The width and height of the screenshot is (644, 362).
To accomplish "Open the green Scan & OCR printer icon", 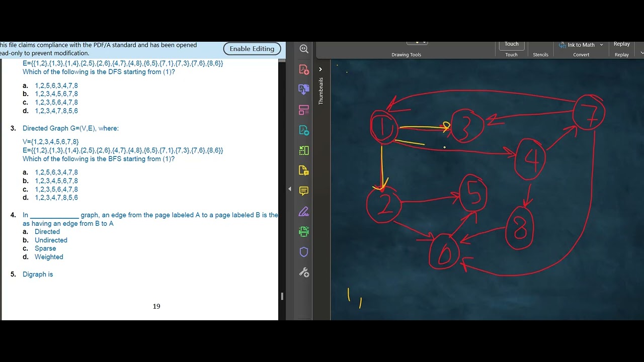I will tap(304, 232).
